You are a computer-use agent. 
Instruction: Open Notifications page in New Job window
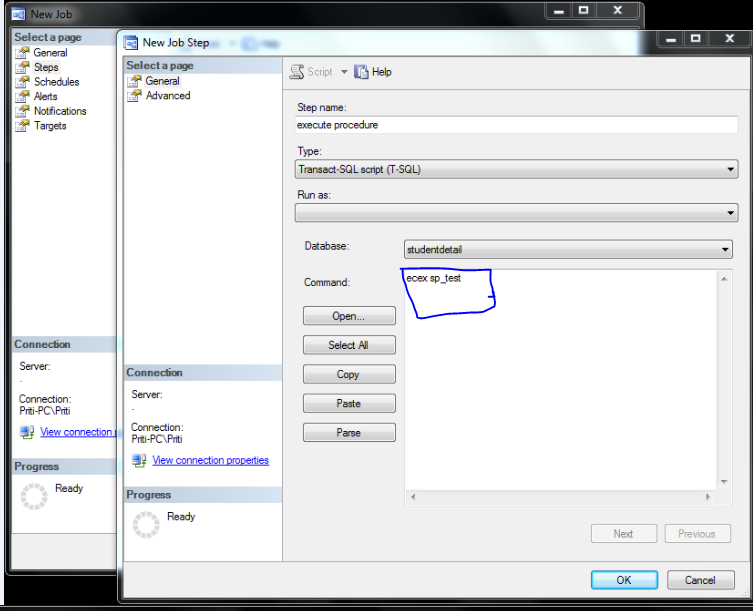click(60, 111)
